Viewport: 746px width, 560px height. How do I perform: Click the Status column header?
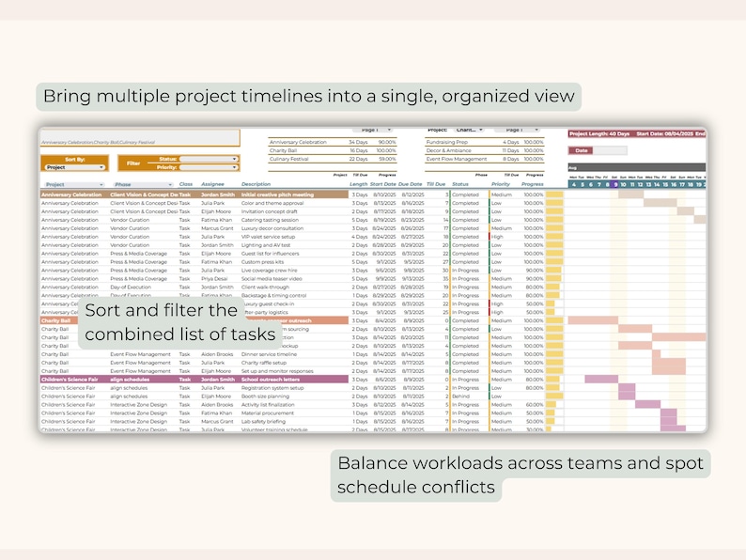[460, 184]
